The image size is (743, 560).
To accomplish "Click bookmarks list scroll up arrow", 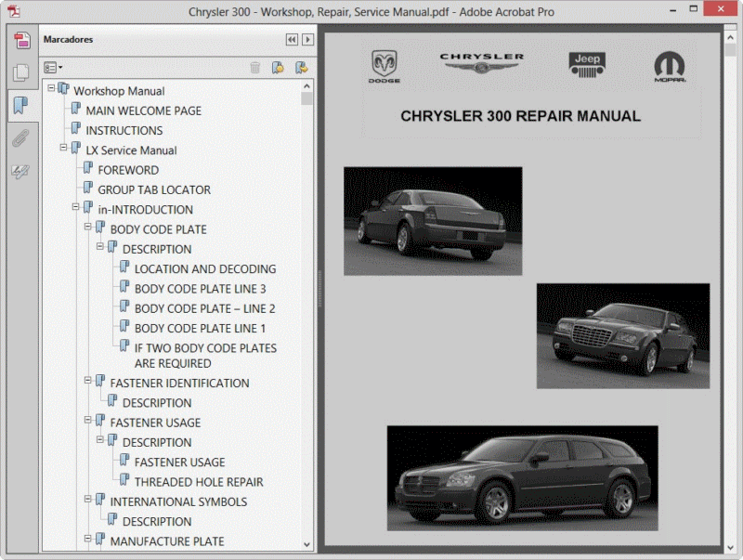I will pyautogui.click(x=306, y=86).
